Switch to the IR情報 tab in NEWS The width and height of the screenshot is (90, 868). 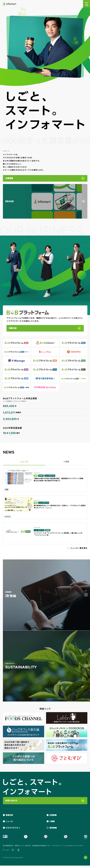(x=66, y=462)
